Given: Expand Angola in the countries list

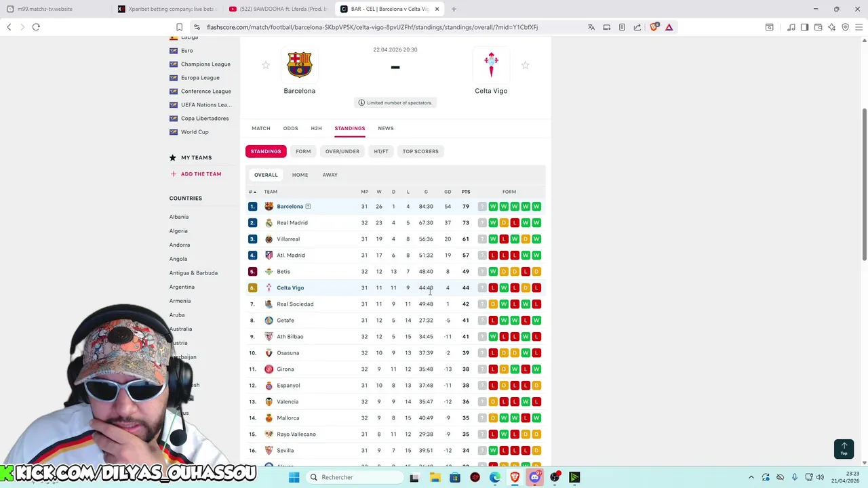Looking at the screenshot, I should point(178,259).
